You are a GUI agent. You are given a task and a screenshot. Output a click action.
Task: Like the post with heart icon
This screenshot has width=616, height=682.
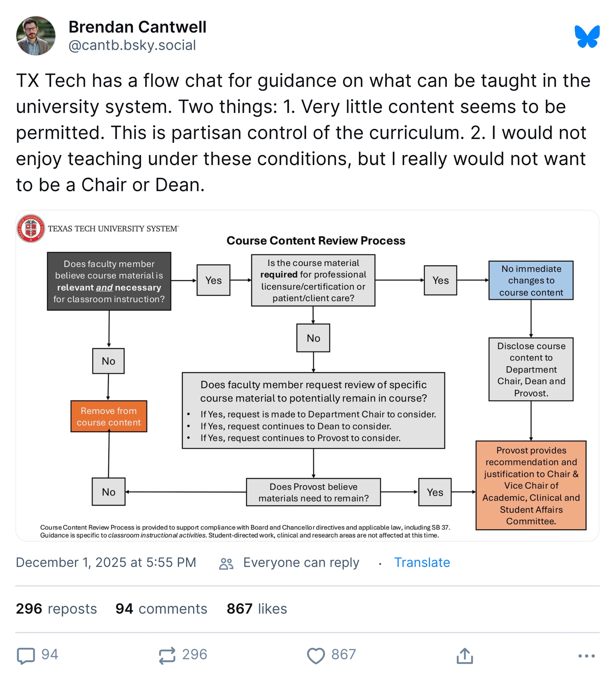click(x=315, y=655)
